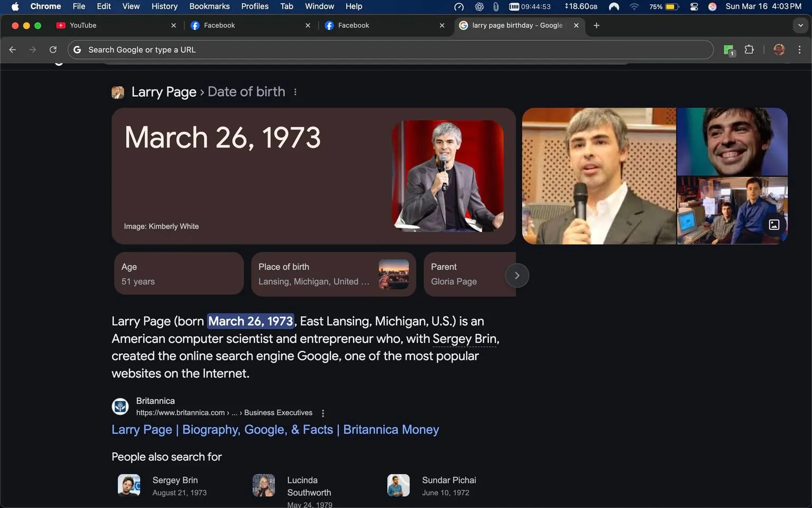812x508 pixels.
Task: Open Chrome's profile avatar
Action: pos(779,49)
